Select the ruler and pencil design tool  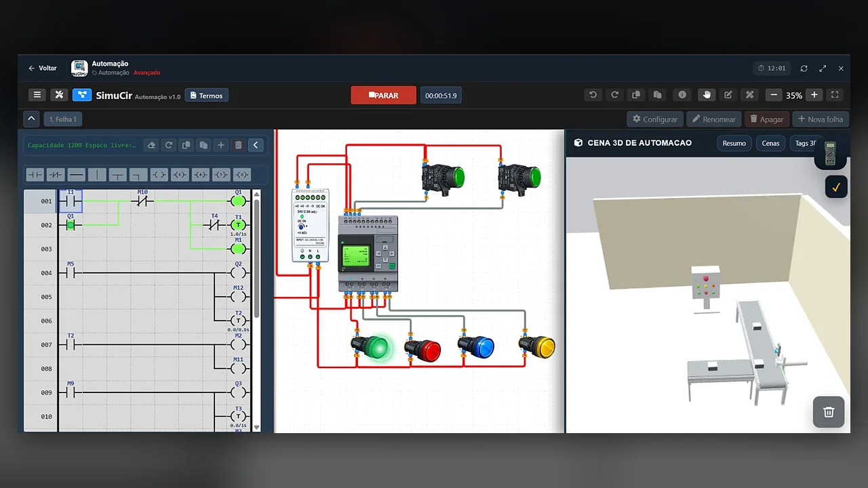[749, 95]
